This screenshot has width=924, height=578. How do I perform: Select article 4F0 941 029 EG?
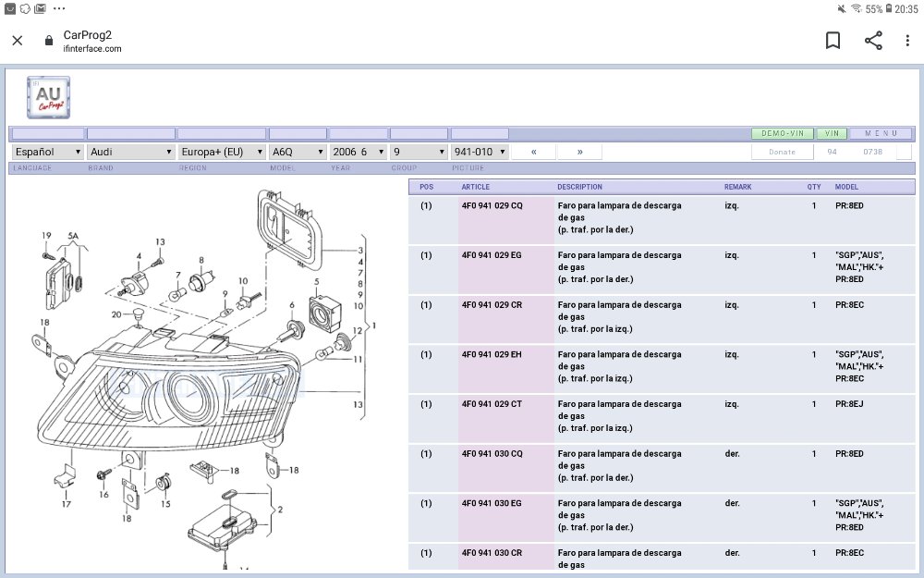pos(492,255)
